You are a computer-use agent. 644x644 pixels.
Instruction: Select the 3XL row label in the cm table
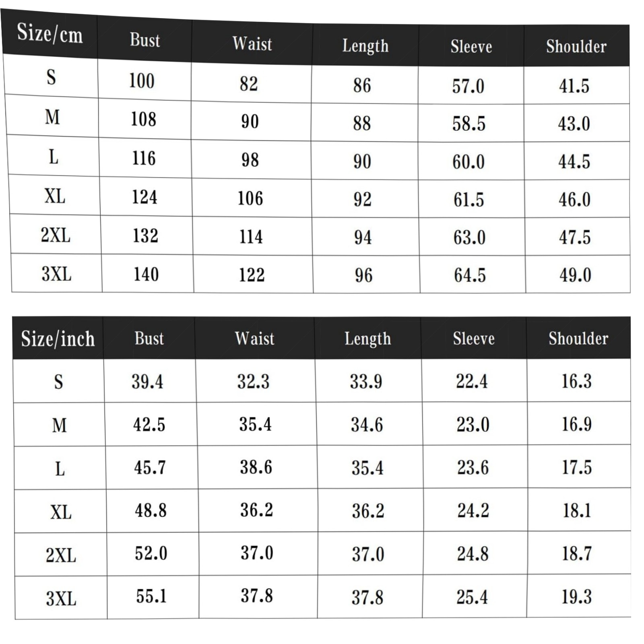click(56, 274)
